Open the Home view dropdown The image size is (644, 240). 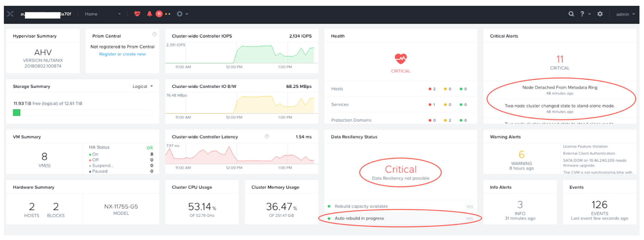(103, 14)
